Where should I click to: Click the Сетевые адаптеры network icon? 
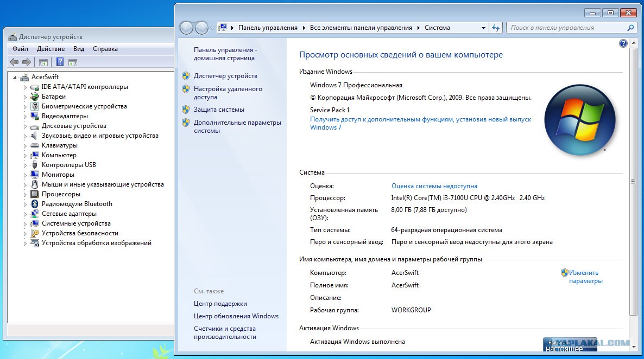35,214
